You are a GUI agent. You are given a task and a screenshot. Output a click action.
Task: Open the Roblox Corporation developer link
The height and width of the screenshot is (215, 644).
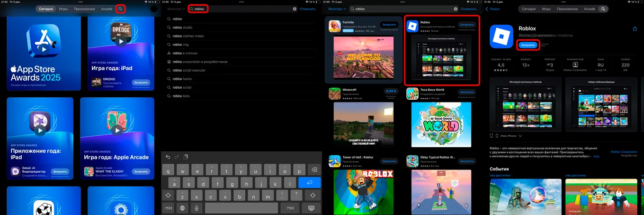624,152
